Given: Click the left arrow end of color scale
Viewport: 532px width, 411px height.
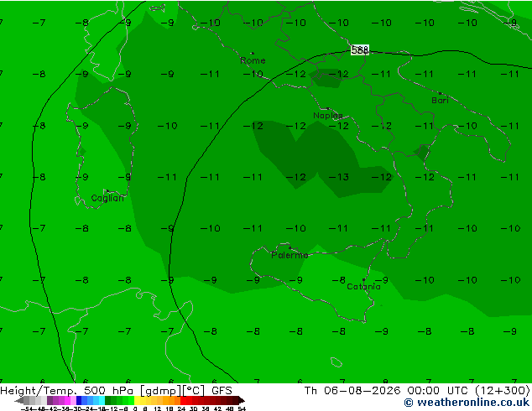Looking at the screenshot, I should (18, 400).
